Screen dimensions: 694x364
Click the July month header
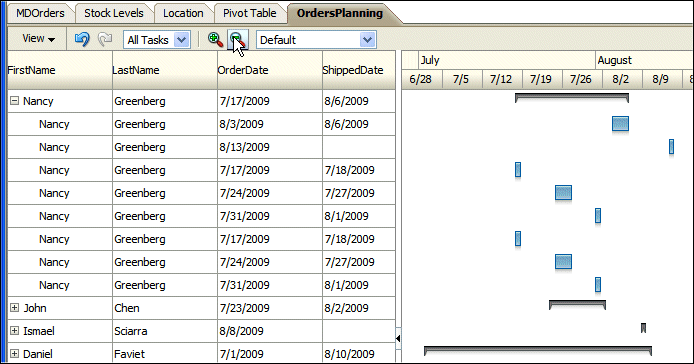pyautogui.click(x=507, y=60)
